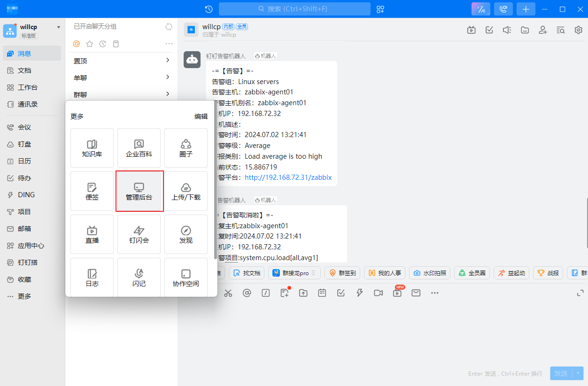Viewport: 588px width, 386px height.
Task: Open the group live broadcast icon in the chat header
Action: 472,30
